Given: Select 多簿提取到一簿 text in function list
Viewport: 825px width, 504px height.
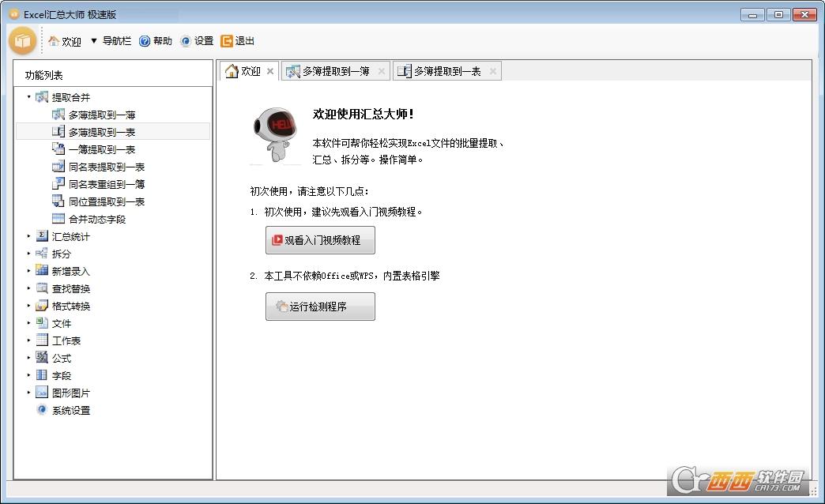Looking at the screenshot, I should [102, 115].
